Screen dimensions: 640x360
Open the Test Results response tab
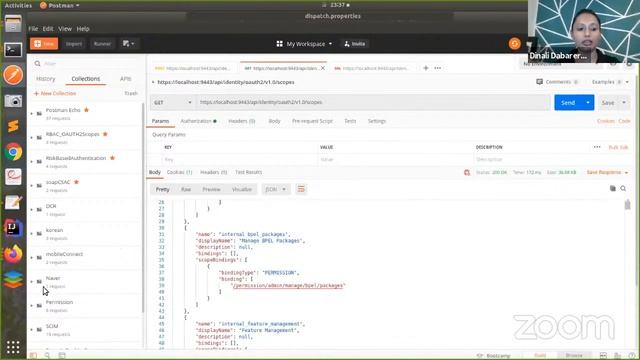click(x=249, y=172)
